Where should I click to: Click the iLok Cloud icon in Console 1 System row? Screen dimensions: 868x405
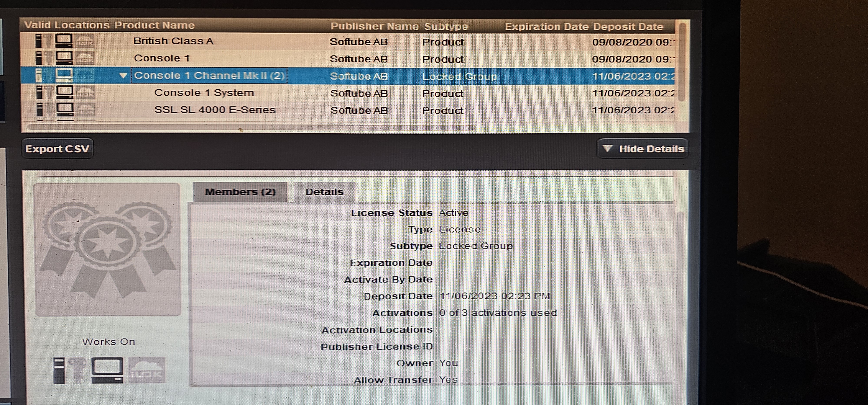coord(85,93)
